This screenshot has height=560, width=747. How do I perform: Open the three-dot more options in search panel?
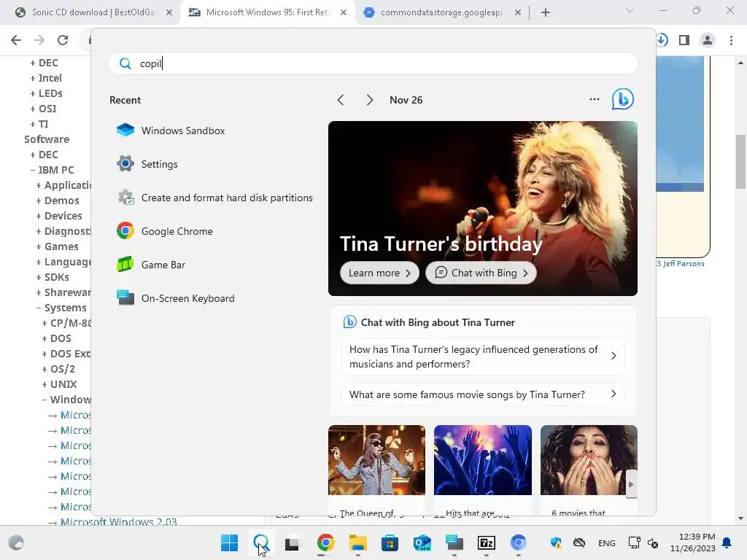(594, 99)
